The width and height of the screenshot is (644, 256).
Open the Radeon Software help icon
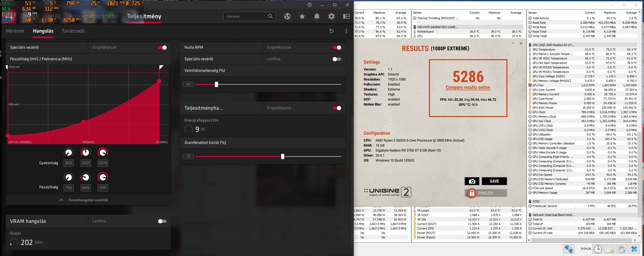tap(309, 5)
